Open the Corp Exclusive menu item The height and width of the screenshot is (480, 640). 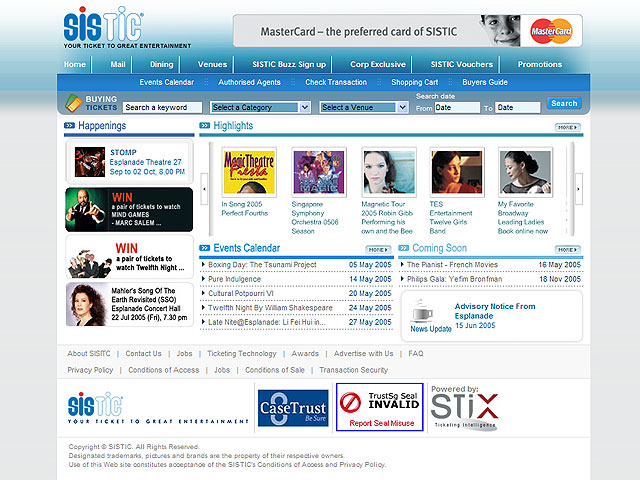coord(378,64)
